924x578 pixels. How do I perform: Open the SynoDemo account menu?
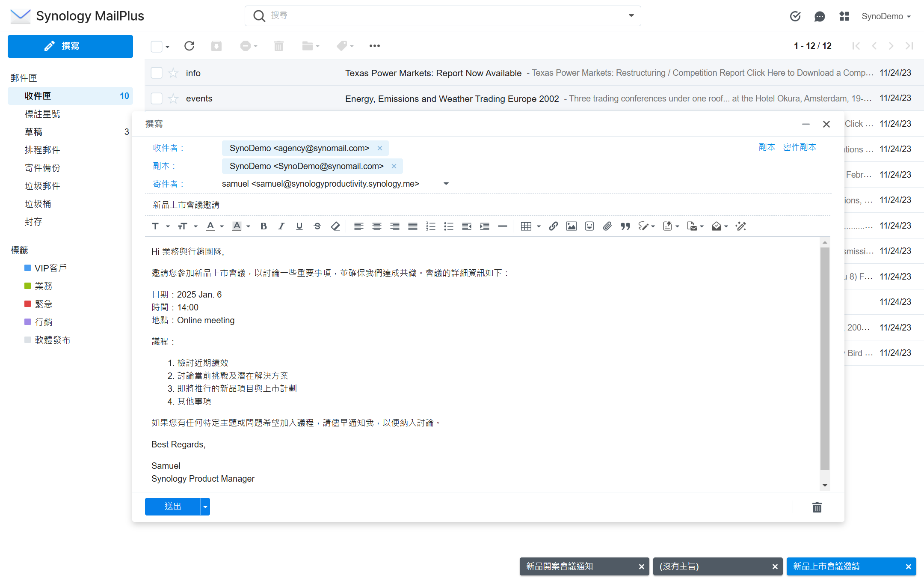tap(886, 16)
